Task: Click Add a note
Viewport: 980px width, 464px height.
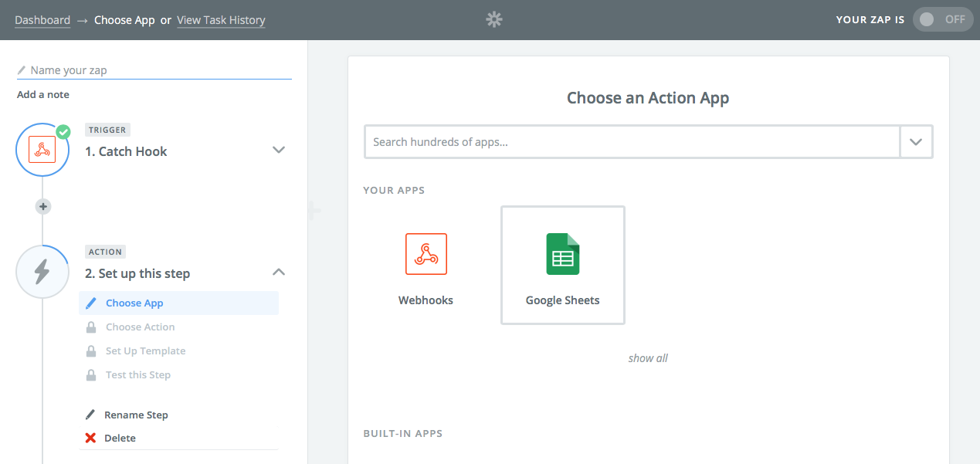Action: (x=43, y=95)
